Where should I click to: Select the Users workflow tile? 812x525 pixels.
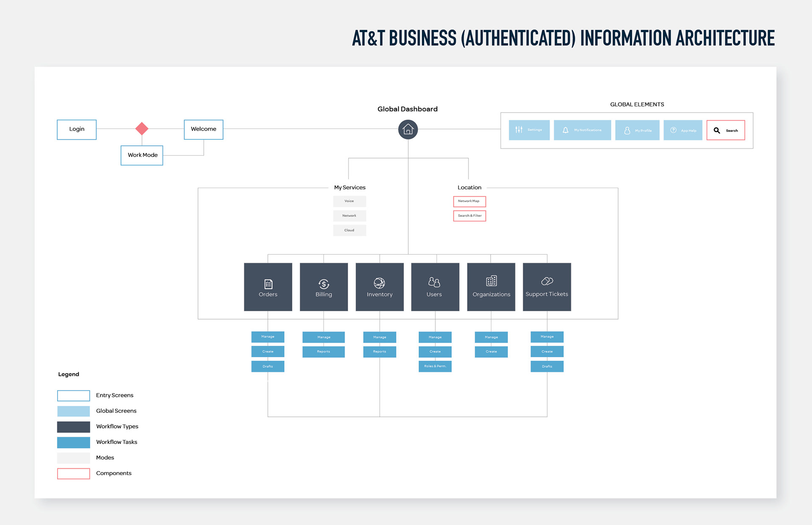tap(435, 287)
